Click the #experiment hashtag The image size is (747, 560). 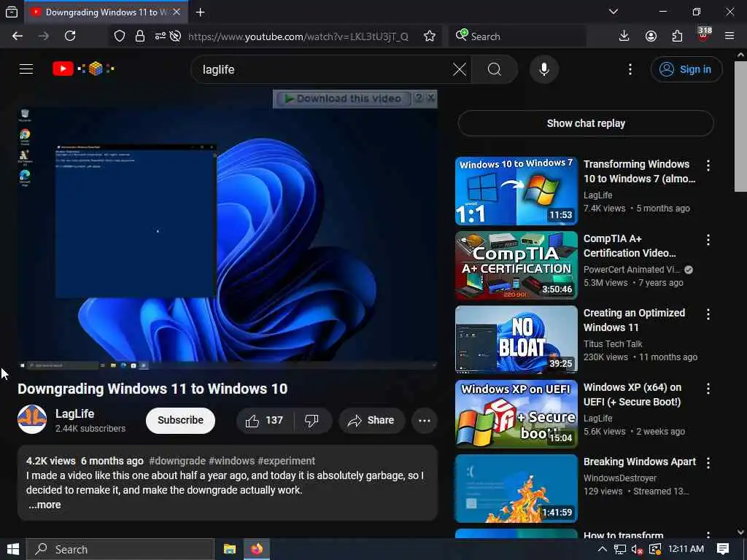pyautogui.click(x=286, y=461)
